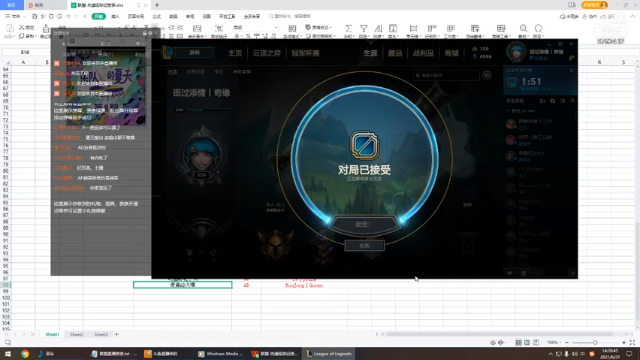This screenshot has width=640, height=360.
Task: Click the Cut scissors icon in WPS
Action: [x=22, y=27]
